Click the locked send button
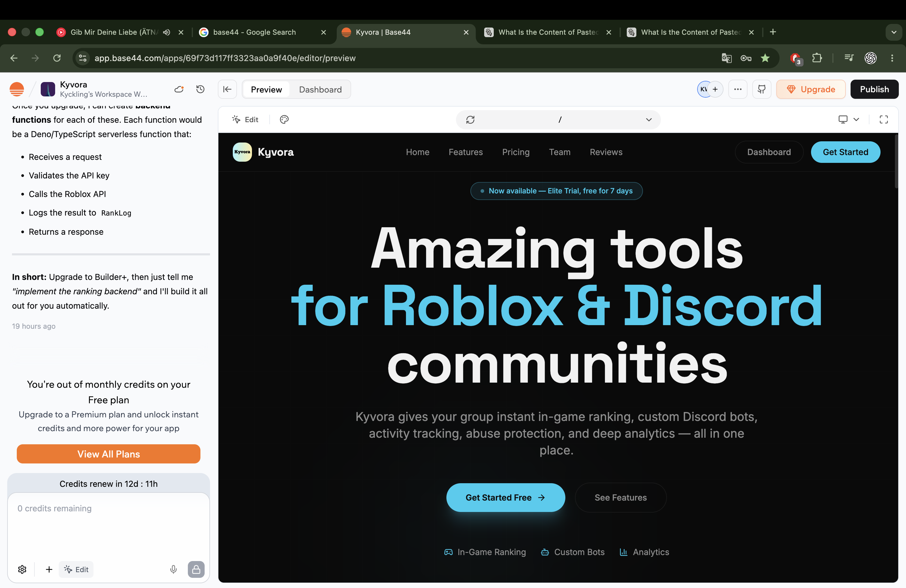The image size is (906, 588). point(196,569)
